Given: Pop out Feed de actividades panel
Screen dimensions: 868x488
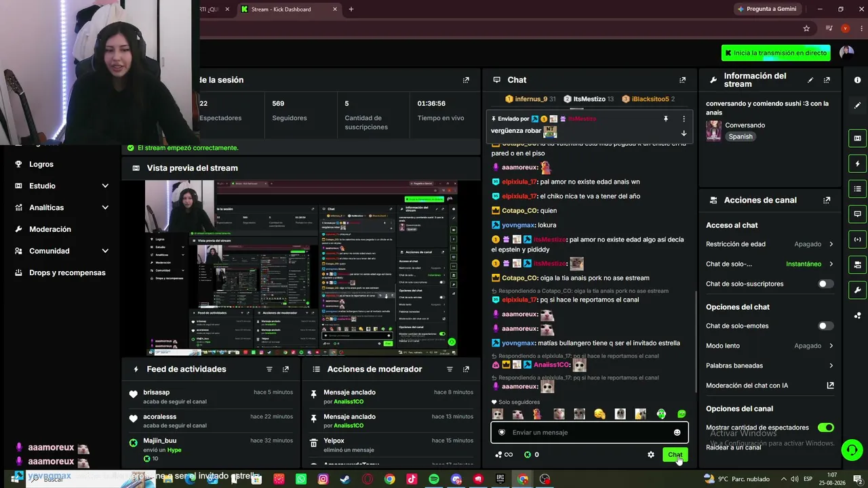Looking at the screenshot, I should tap(285, 369).
